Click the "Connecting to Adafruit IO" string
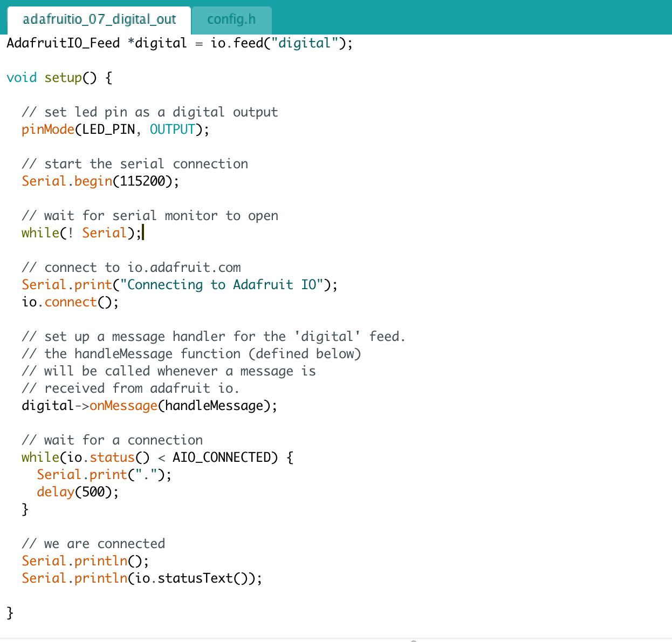Viewport: 672px width, 642px height. point(221,284)
